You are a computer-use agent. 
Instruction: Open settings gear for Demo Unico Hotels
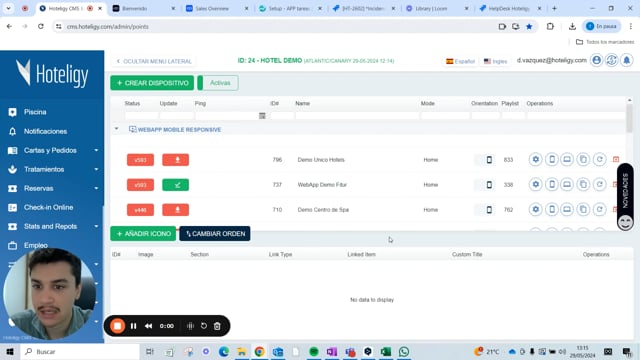(536, 160)
